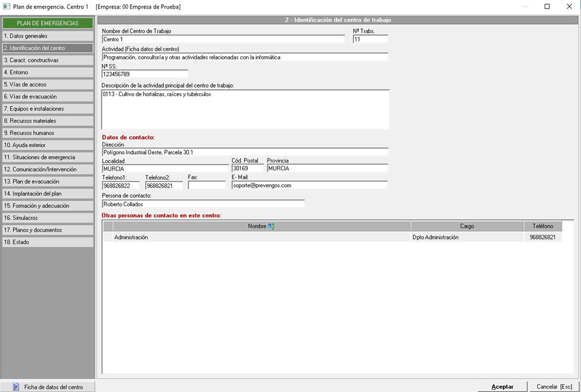Focus the Nº Trabs. input field
This screenshot has width=581, height=392.
pyautogui.click(x=370, y=39)
